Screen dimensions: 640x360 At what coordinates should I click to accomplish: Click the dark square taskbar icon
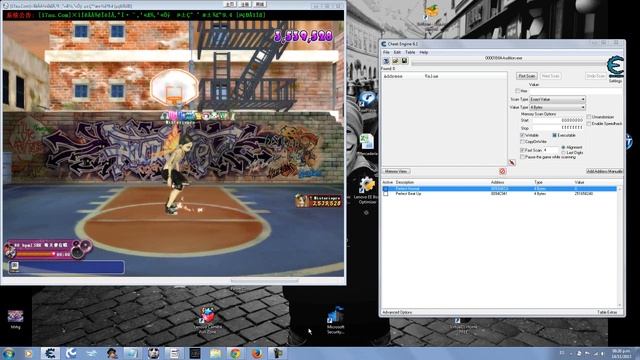[195, 353]
